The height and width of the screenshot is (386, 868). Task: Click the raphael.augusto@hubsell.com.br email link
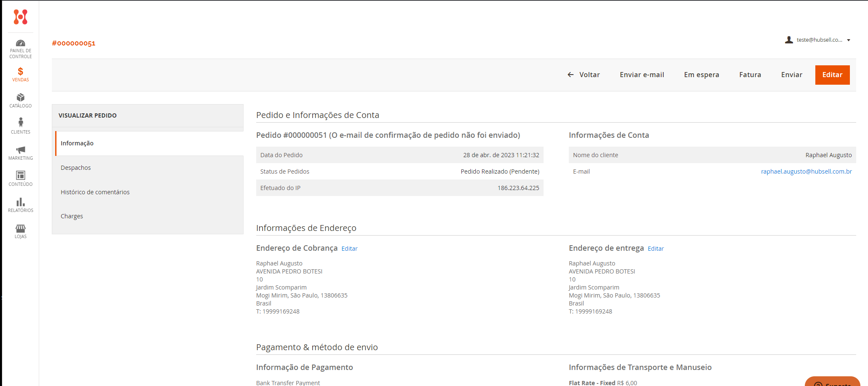tap(806, 172)
